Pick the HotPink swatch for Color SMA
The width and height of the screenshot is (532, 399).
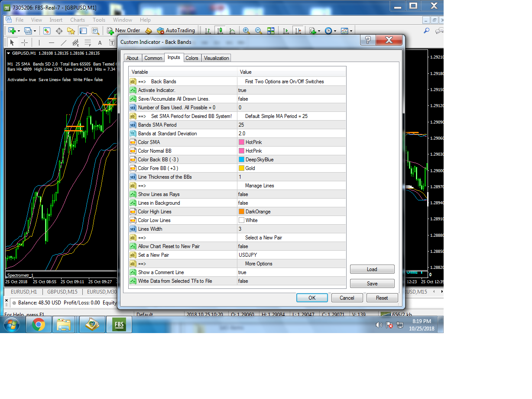pyautogui.click(x=241, y=142)
